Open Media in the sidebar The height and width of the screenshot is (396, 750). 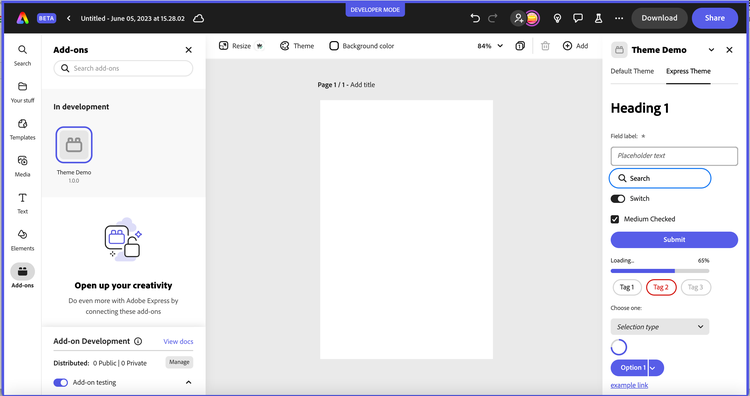coord(22,166)
